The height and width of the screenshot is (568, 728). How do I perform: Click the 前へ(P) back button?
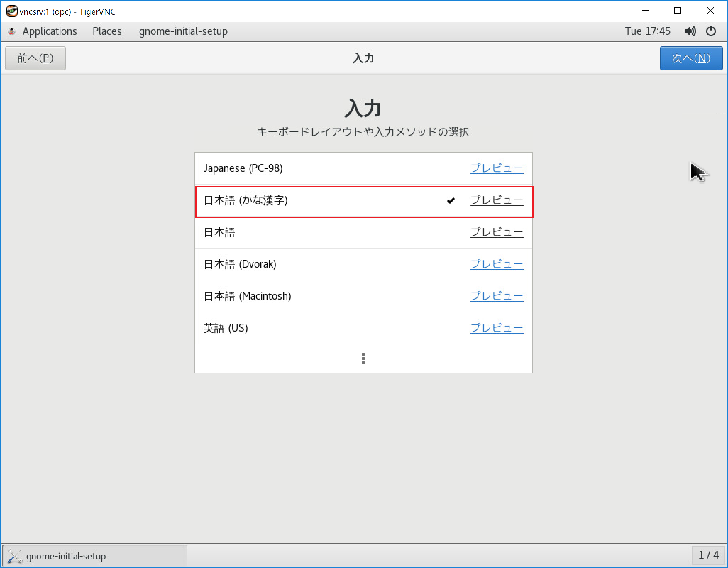35,58
